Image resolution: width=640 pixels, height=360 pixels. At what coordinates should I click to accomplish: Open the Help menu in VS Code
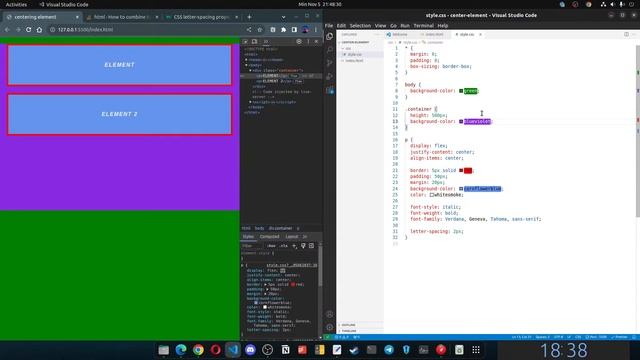(443, 26)
